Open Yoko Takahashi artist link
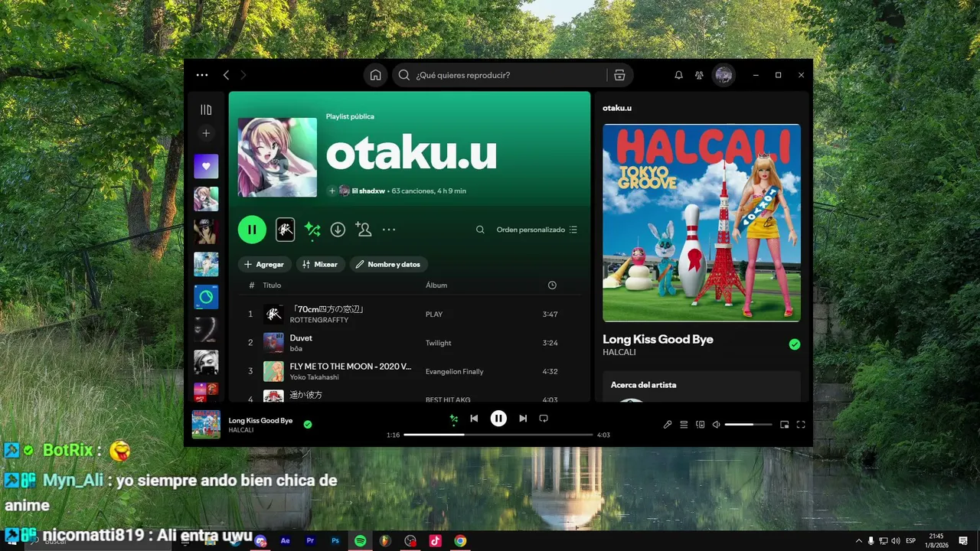This screenshot has height=551, width=980. [x=315, y=377]
